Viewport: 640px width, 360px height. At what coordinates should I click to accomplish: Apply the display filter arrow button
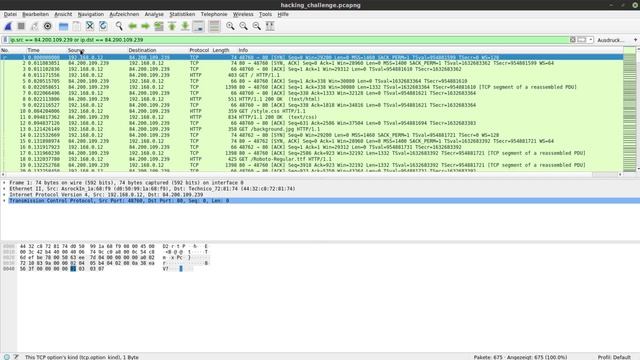click(582, 40)
